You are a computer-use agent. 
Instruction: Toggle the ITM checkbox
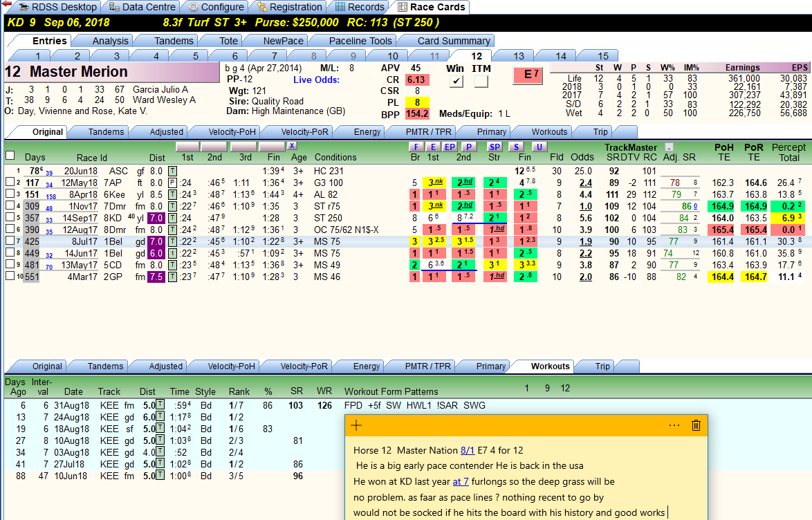click(x=481, y=82)
